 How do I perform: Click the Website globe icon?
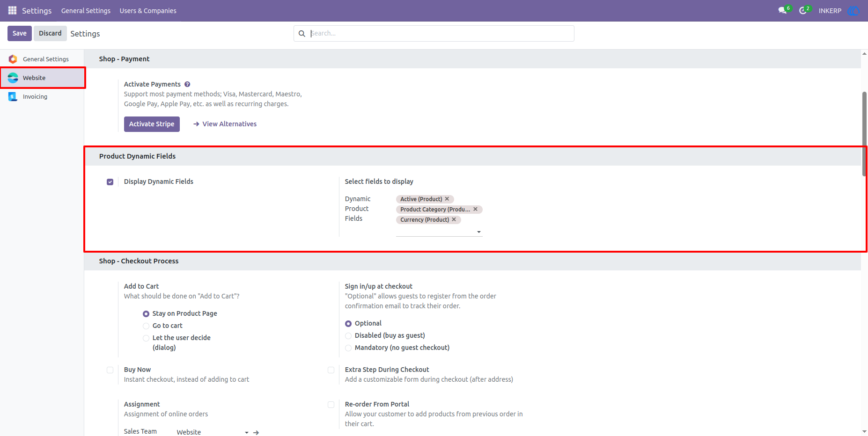(13, 78)
